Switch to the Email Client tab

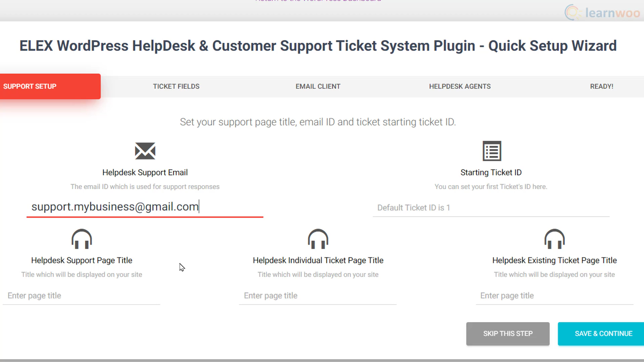(x=318, y=86)
